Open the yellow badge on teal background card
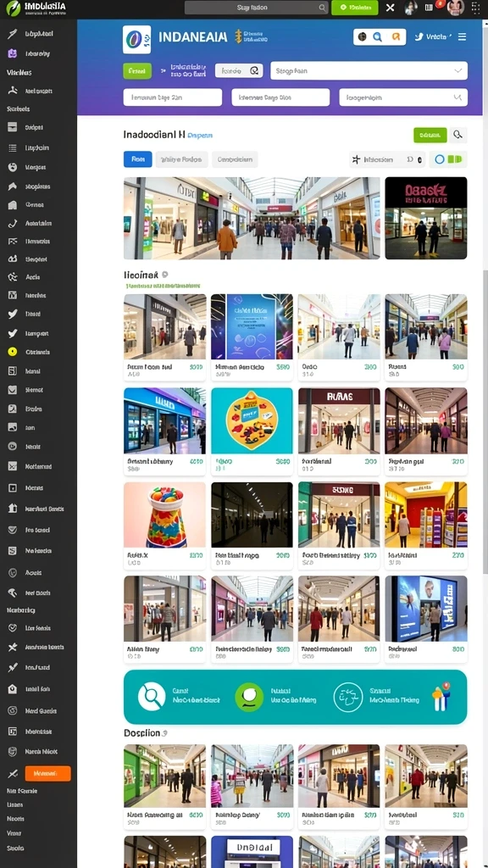The image size is (488, 868). [252, 431]
